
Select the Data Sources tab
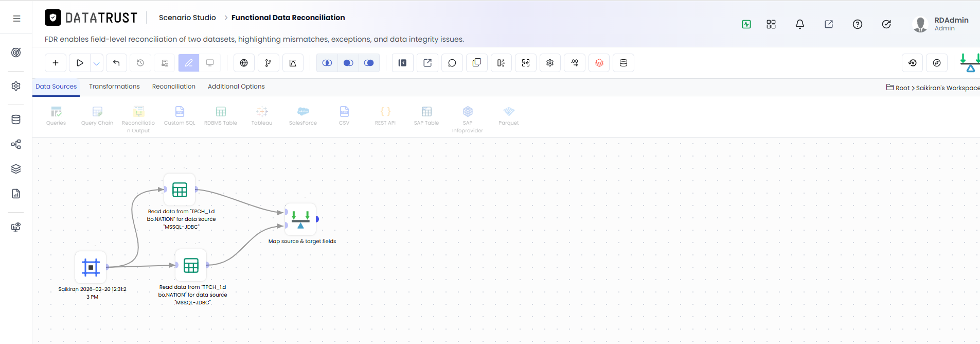[x=56, y=87]
